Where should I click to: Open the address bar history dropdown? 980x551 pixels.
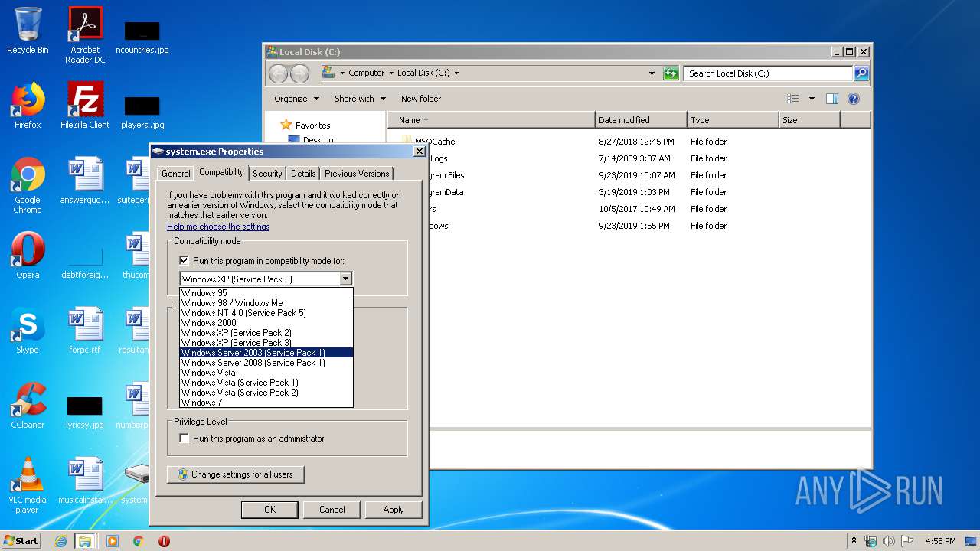coord(652,73)
